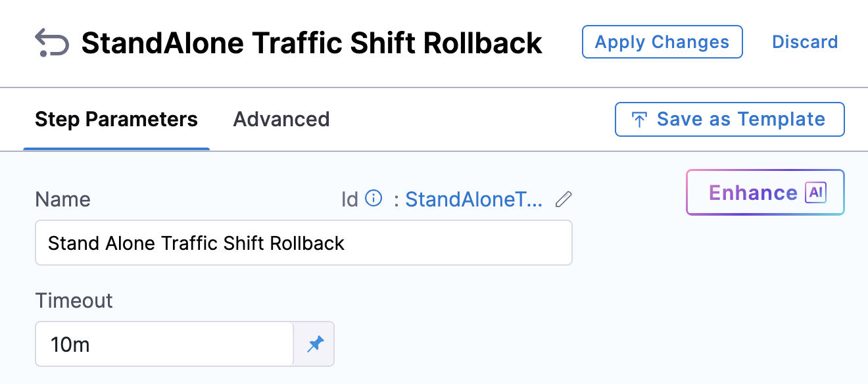Click into the Timeout field showing 10m
The width and height of the screenshot is (868, 384).
(164, 343)
